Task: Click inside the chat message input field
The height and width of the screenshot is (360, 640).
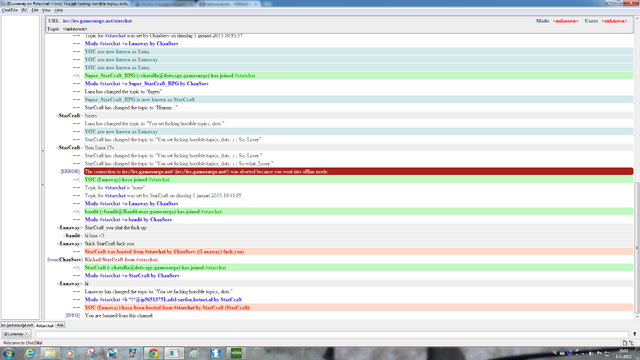Action: [x=332, y=334]
